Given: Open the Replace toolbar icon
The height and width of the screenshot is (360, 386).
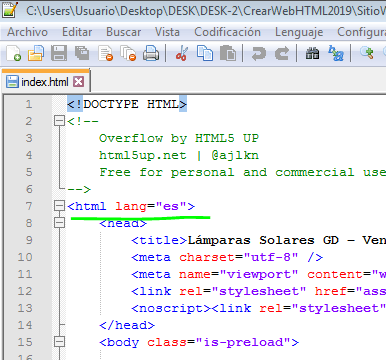Looking at the screenshot, I should (x=336, y=53).
